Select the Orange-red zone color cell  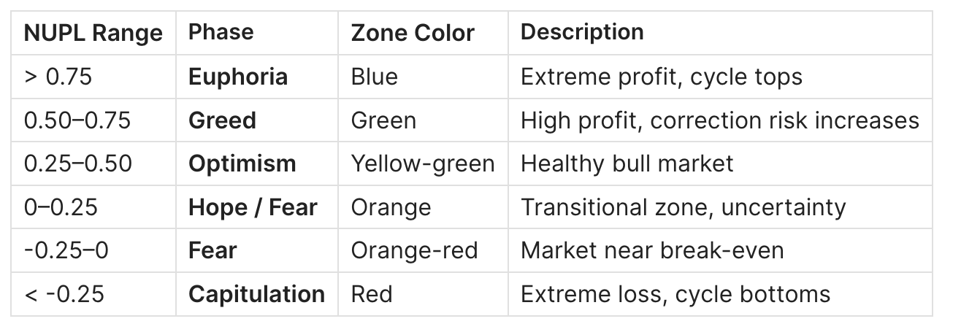tap(414, 250)
